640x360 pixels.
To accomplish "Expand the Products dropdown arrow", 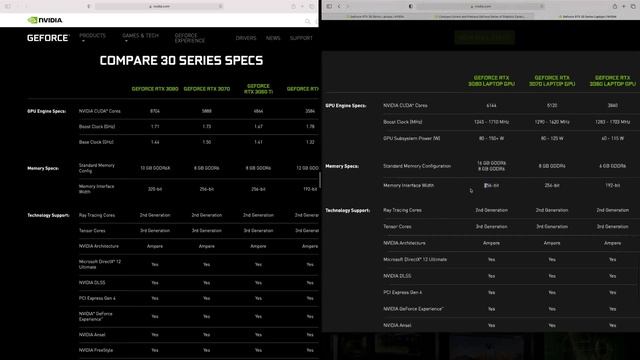I will [83, 41].
